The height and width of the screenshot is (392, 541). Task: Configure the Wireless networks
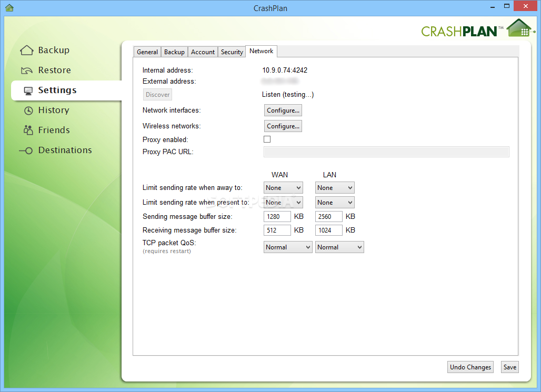point(283,126)
